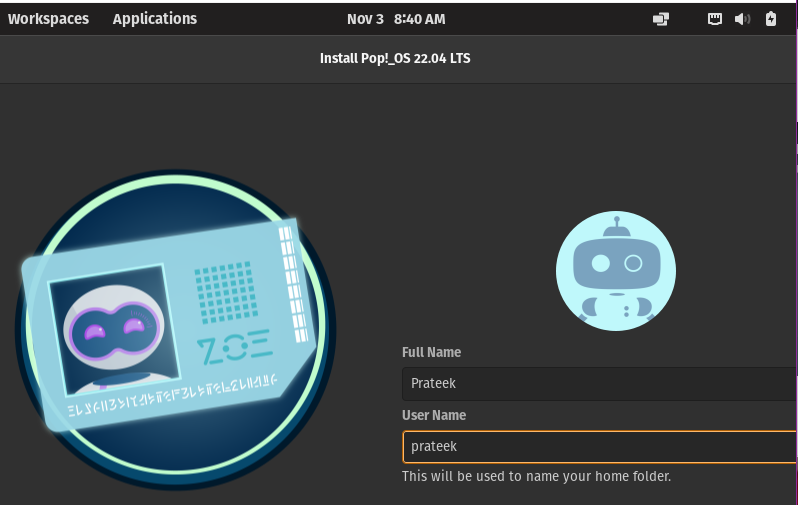Viewport: 798px width, 505px height.
Task: Click the display mirroring tray icon
Action: tap(661, 19)
